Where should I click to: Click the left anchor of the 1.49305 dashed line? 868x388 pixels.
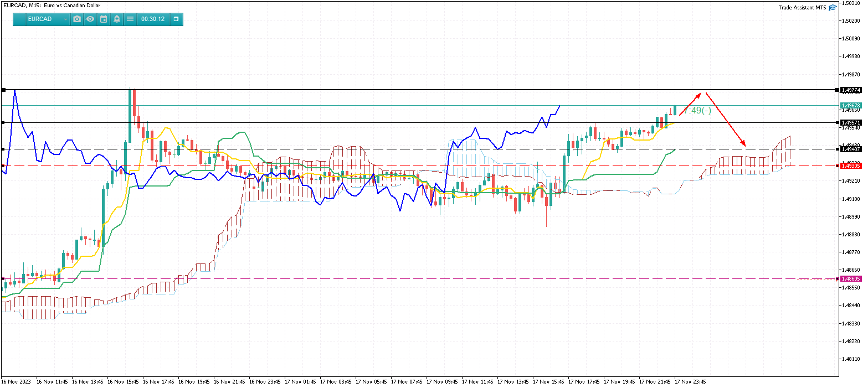[3, 165]
